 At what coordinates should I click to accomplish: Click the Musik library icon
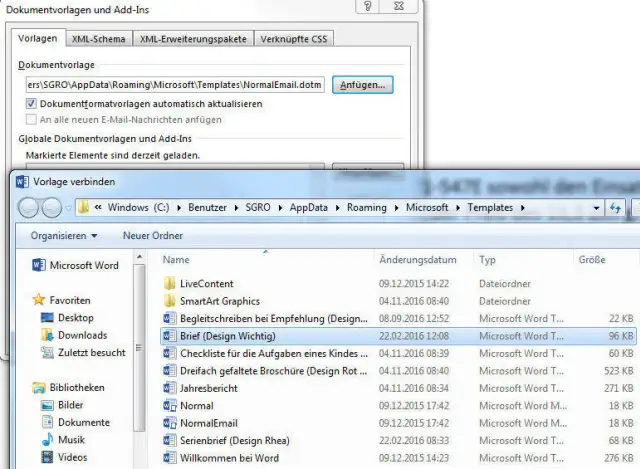tap(49, 440)
